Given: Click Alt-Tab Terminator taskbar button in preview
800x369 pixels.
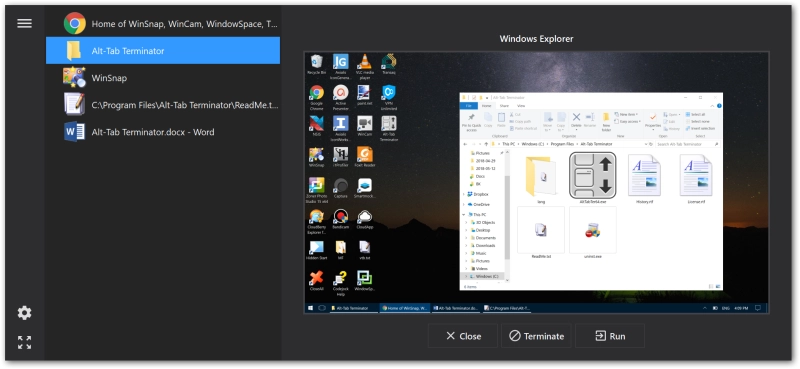Looking at the screenshot, I should coord(353,308).
